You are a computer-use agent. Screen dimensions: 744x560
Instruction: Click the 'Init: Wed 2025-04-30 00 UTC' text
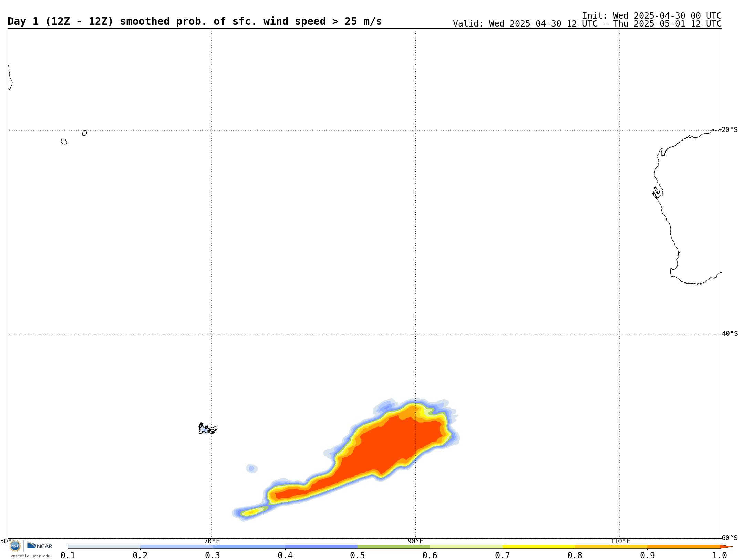(x=652, y=16)
